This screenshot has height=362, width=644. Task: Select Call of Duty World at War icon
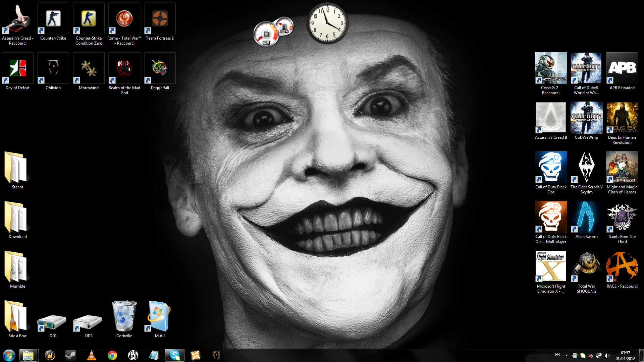pos(586,74)
